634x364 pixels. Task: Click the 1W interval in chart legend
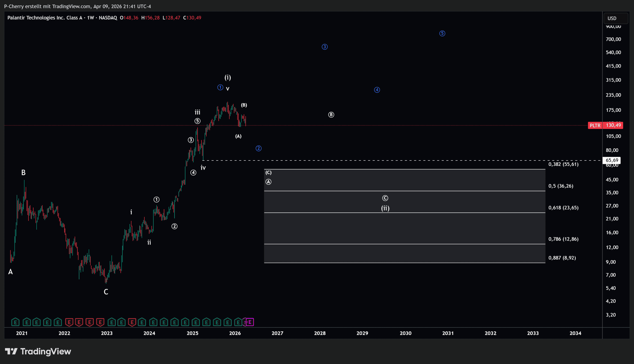coord(90,18)
